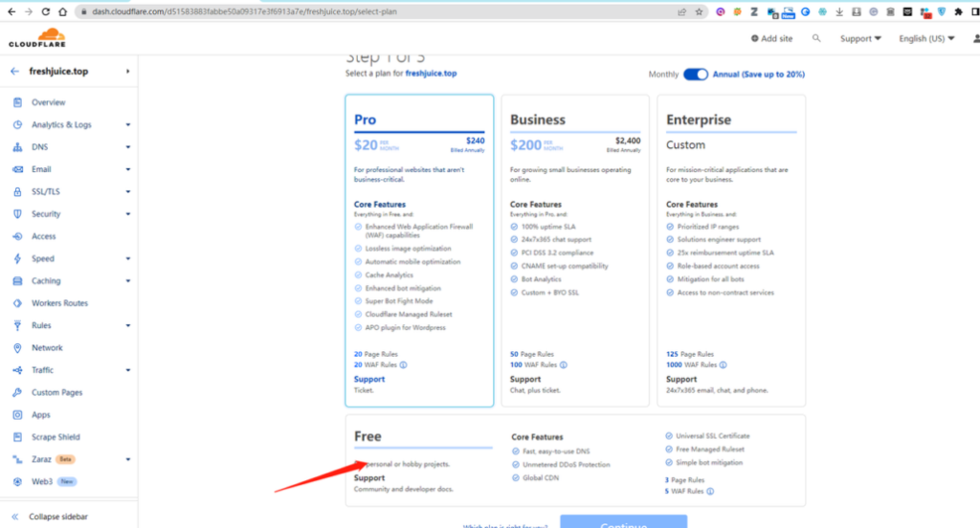This screenshot has width=980, height=528.
Task: Expand the Speed submenu arrow
Action: point(128,258)
